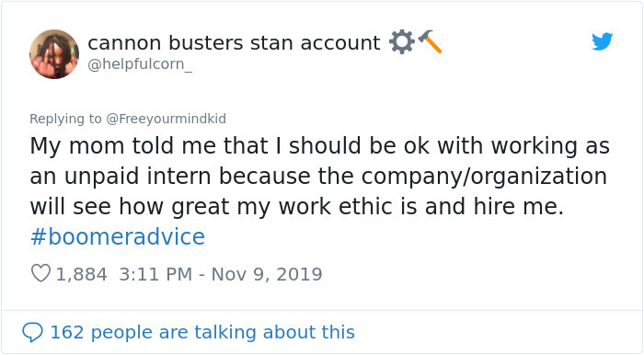
Task: Click the 3:11 PM time in timestamp
Action: [155, 274]
